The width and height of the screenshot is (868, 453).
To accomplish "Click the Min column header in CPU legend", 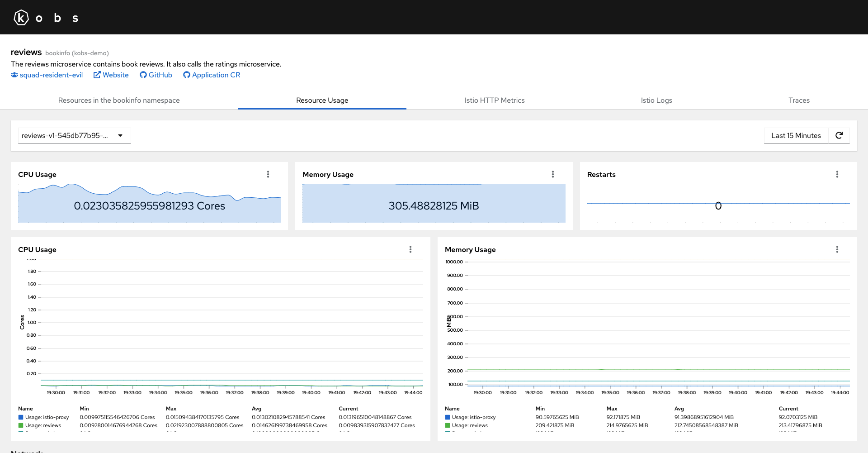I will coord(84,409).
